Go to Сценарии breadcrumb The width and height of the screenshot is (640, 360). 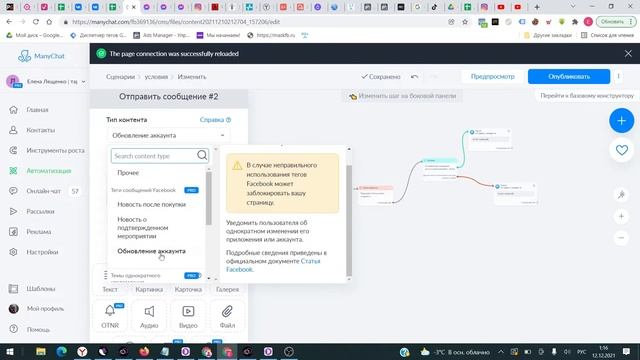click(120, 77)
